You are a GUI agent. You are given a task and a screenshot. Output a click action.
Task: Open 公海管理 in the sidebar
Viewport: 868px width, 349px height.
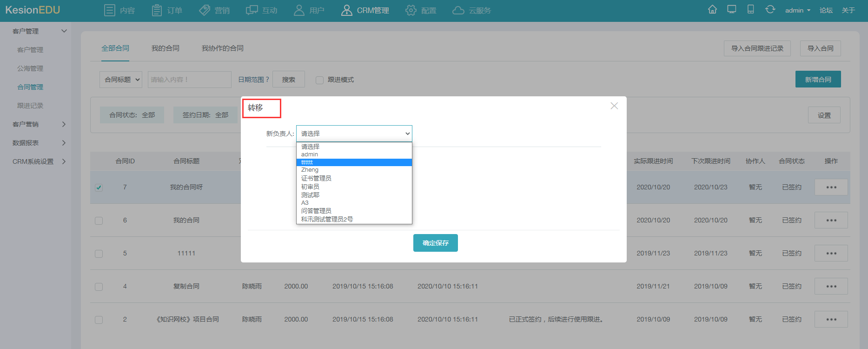coord(30,68)
